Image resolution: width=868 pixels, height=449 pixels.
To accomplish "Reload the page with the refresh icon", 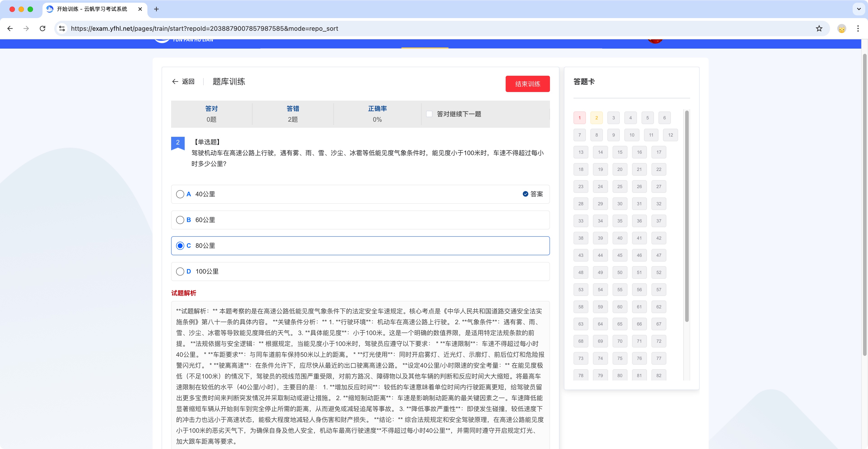I will pos(42,29).
